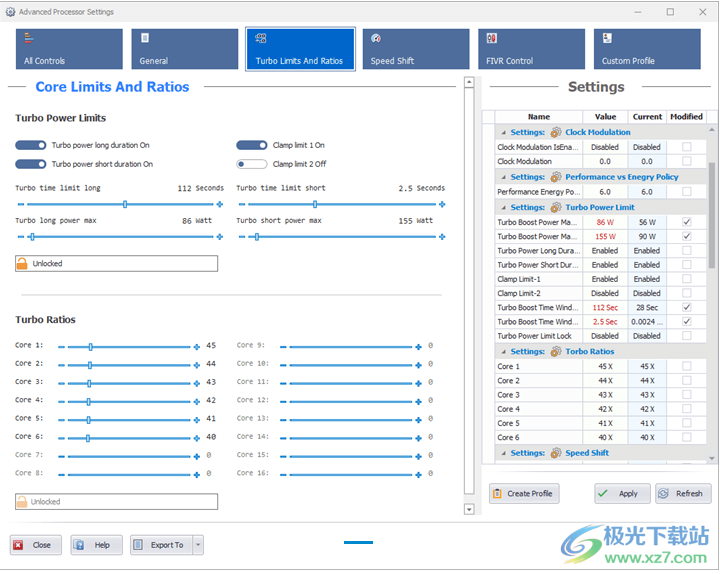Increase Turbo time limit short with plus icon

(442, 204)
